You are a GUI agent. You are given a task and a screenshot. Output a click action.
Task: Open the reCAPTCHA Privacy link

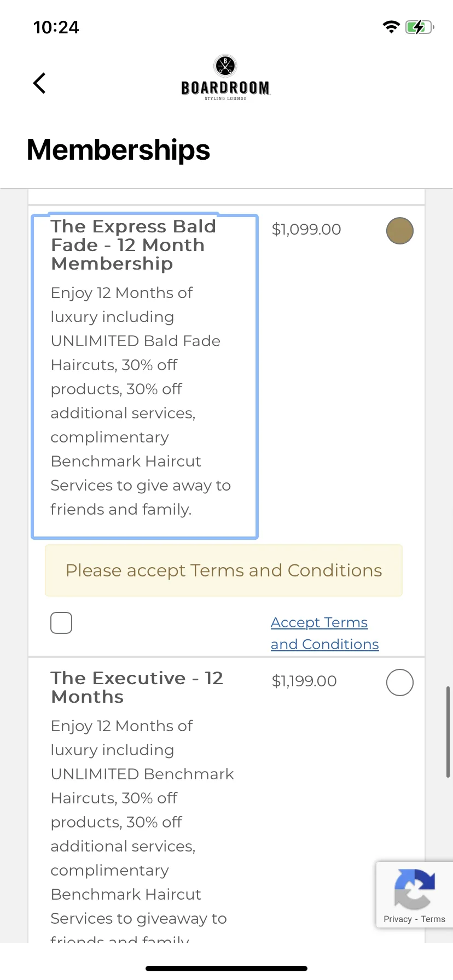(x=398, y=919)
